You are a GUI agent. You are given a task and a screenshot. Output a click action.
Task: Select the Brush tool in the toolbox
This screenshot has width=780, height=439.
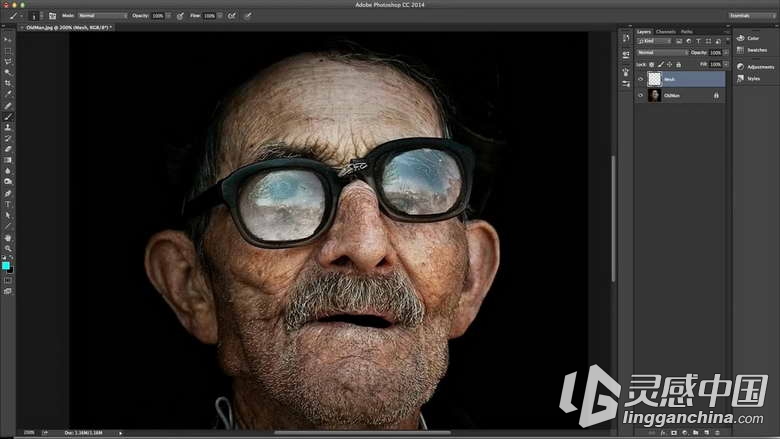(x=7, y=117)
